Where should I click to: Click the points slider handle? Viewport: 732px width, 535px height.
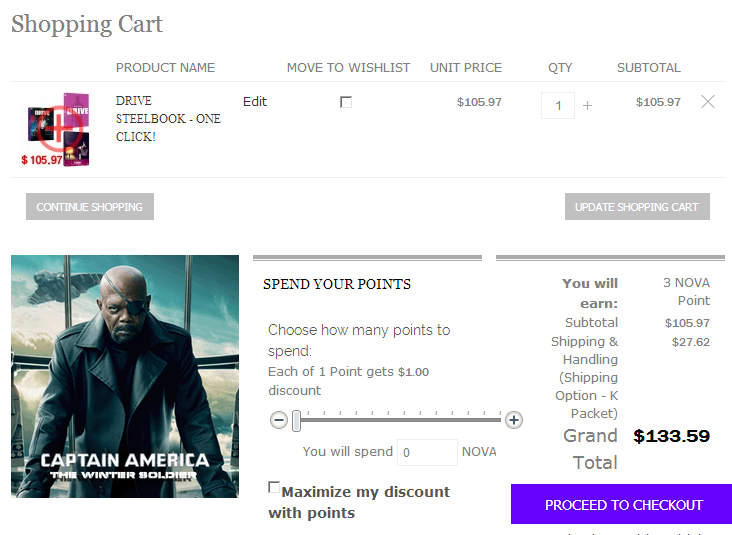tap(296, 421)
